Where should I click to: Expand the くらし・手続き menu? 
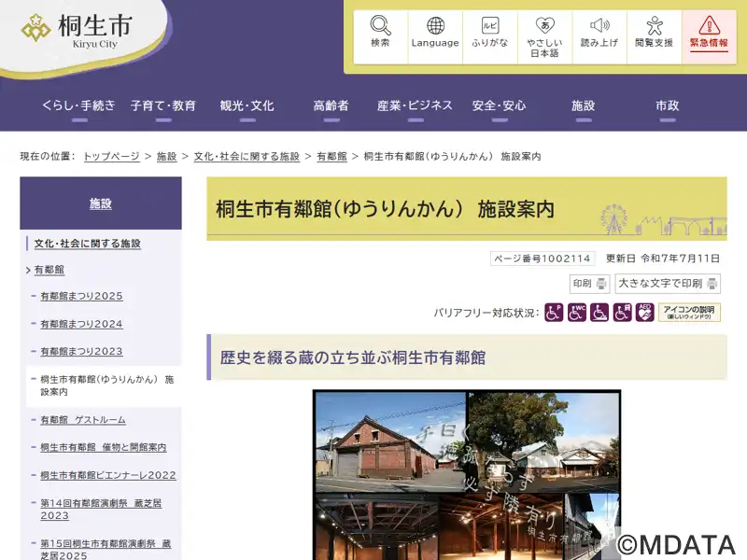pyautogui.click(x=78, y=105)
